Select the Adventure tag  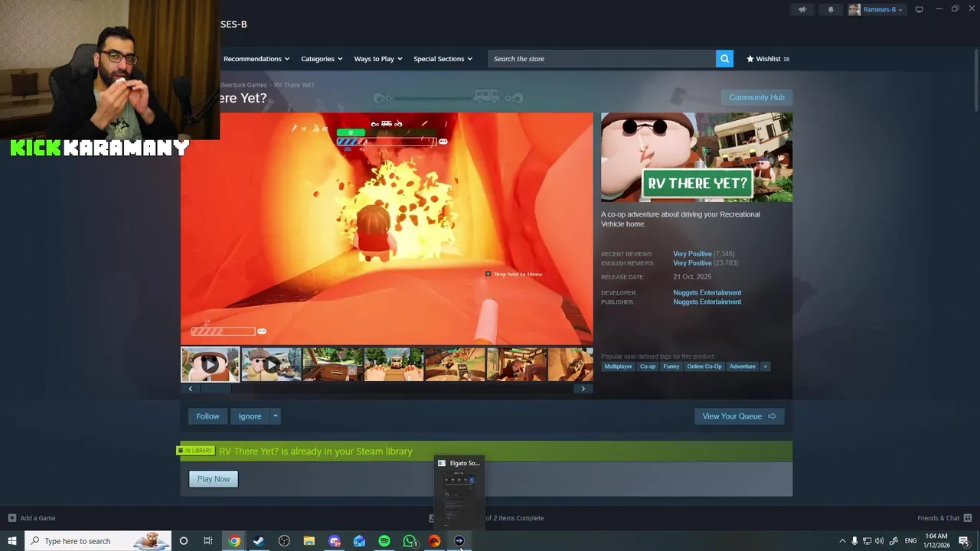[742, 367]
